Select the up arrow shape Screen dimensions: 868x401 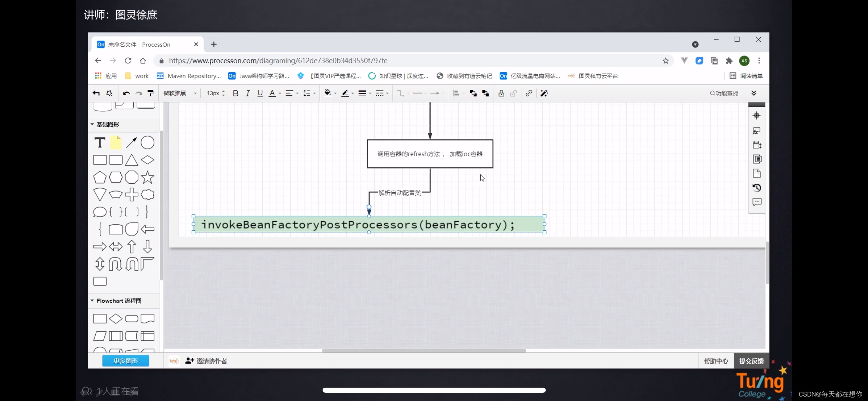click(132, 247)
